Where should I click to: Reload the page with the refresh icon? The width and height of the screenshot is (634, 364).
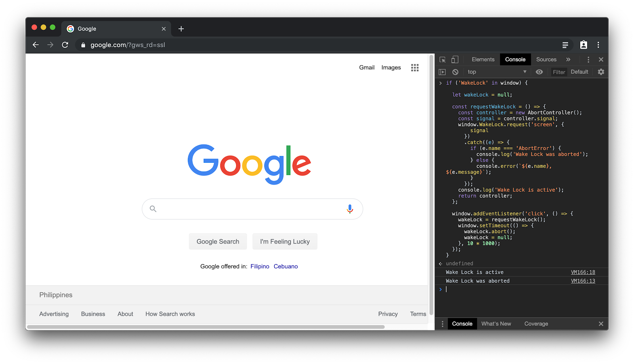click(x=65, y=45)
